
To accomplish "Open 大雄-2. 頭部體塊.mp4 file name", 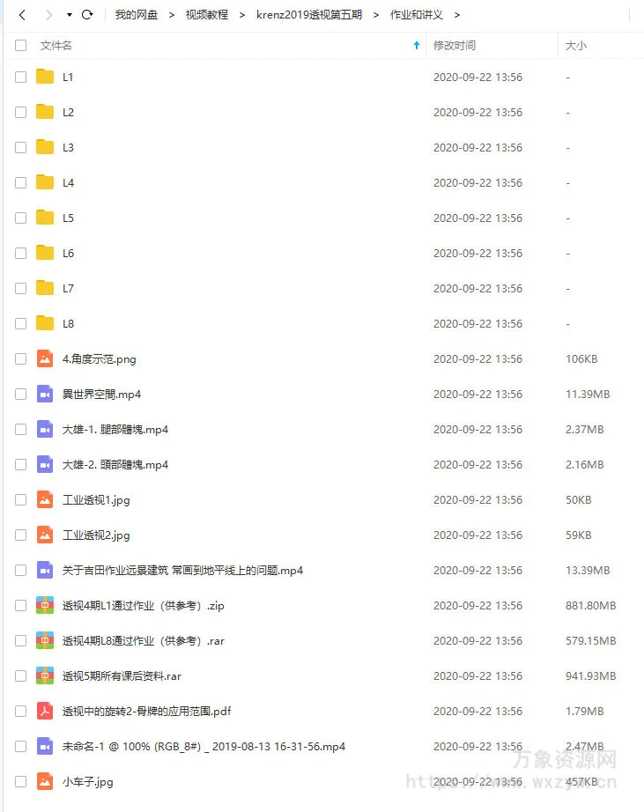I will tap(115, 464).
